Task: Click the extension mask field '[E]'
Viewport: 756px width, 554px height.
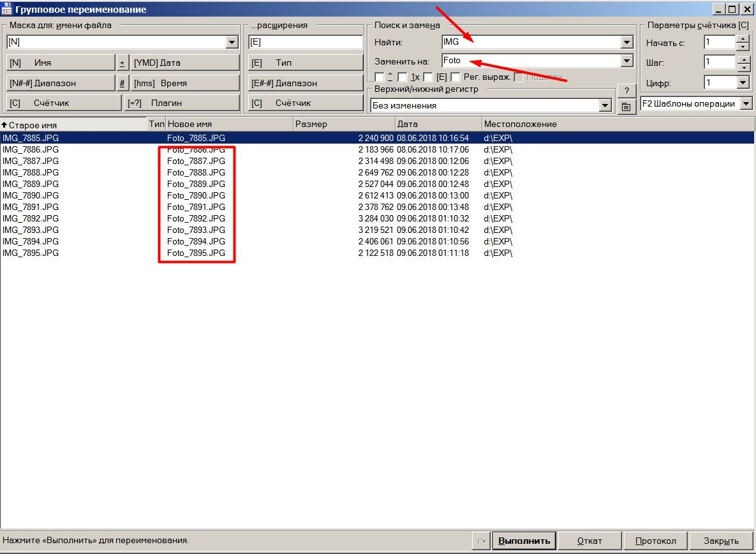Action: 306,42
